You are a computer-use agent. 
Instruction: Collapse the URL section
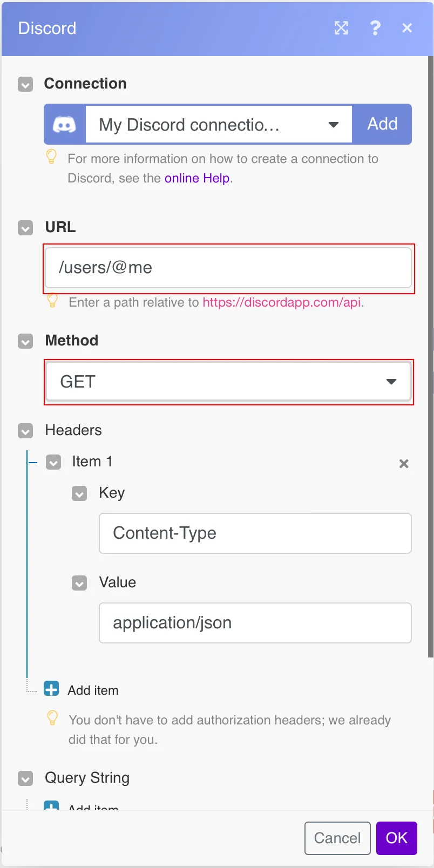click(x=25, y=228)
